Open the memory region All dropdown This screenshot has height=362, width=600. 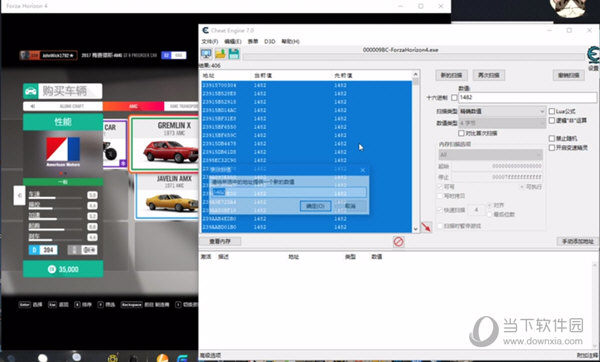point(491,155)
